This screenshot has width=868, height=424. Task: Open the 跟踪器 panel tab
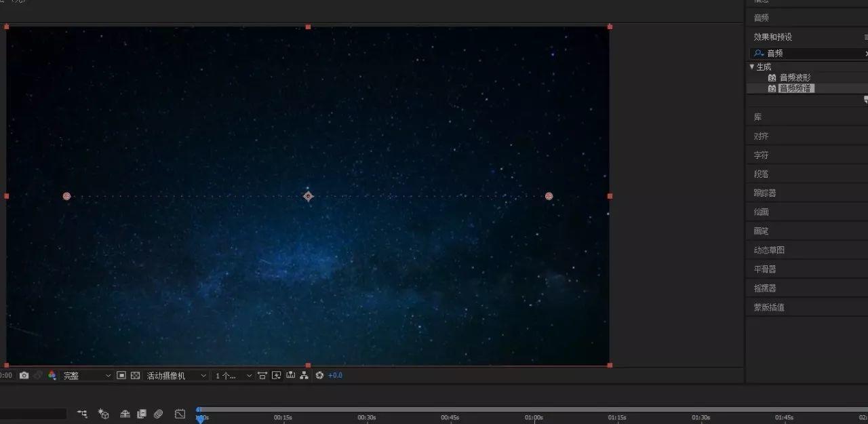(764, 193)
